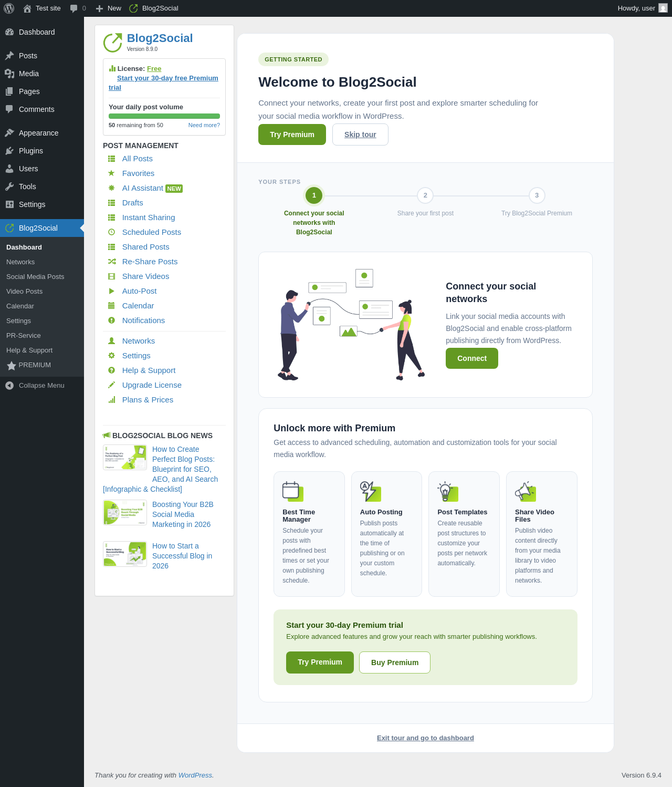Select step 1 circle in Your Steps
Image resolution: width=672 pixels, height=787 pixels.
coord(314,195)
